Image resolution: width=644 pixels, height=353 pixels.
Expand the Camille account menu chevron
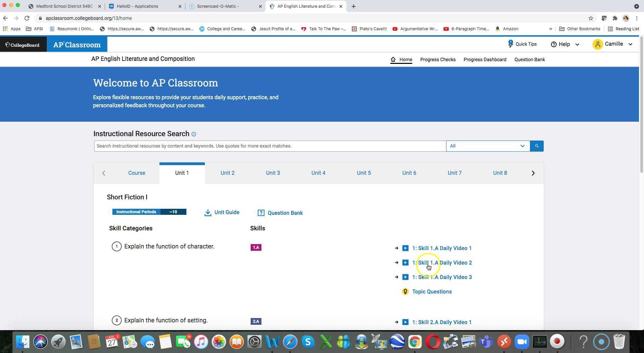point(631,44)
